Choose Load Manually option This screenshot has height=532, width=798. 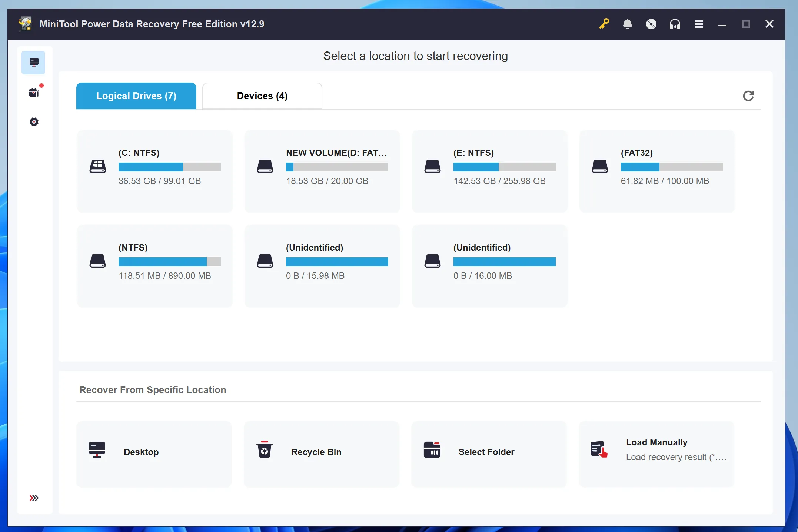point(656,454)
